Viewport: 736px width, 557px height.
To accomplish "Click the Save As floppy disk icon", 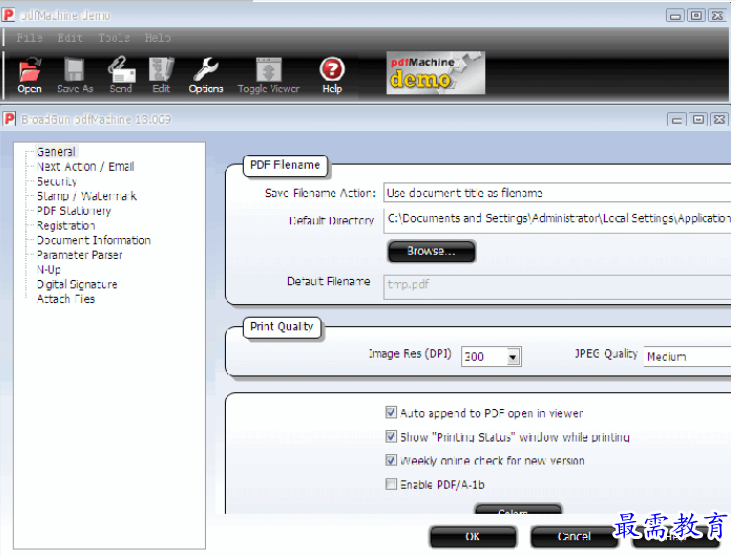I will pos(75,70).
